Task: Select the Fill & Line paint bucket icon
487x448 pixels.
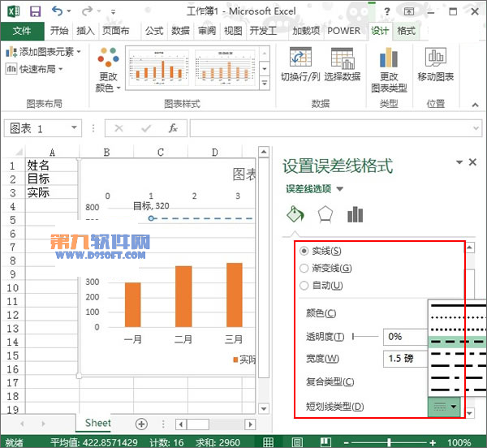Action: pos(295,214)
